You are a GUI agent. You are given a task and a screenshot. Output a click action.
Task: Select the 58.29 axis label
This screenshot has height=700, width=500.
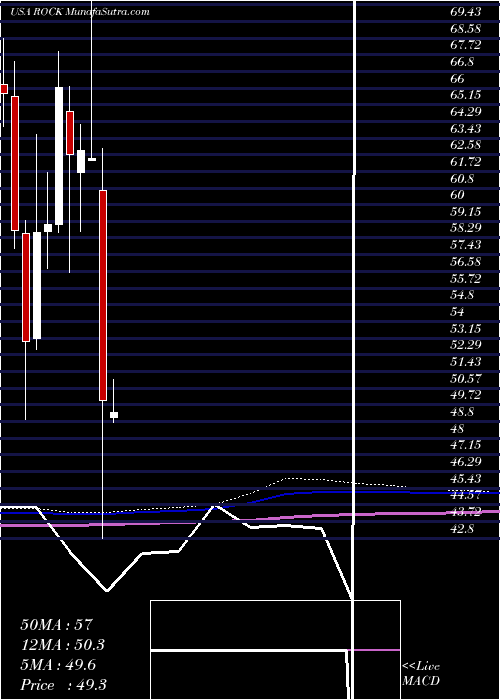[x=466, y=229]
